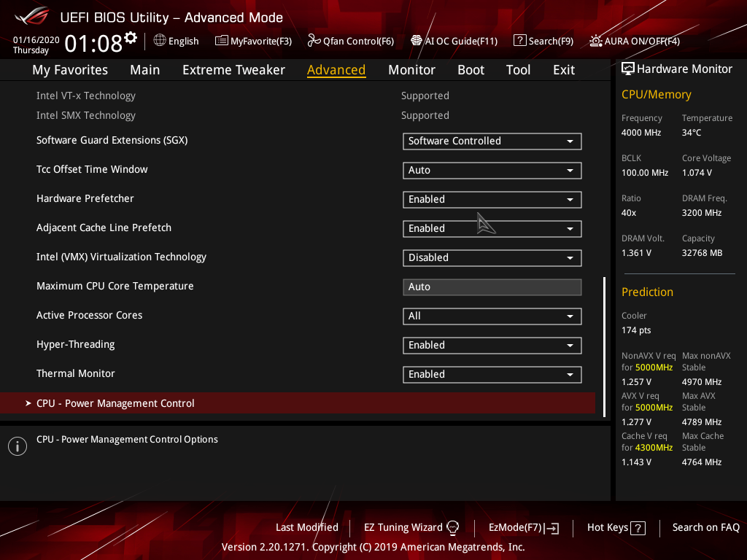Click the settings gear next to the clock
Screen dimensions: 747x560
click(131, 38)
